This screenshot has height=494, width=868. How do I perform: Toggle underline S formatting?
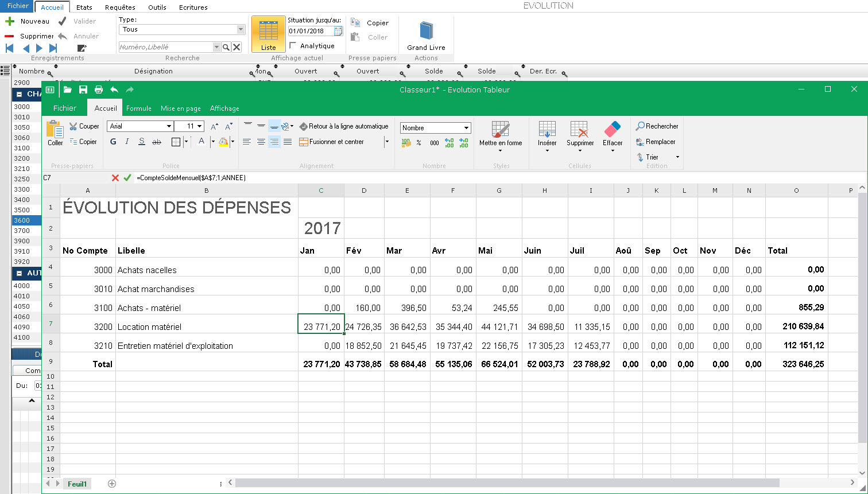click(142, 142)
